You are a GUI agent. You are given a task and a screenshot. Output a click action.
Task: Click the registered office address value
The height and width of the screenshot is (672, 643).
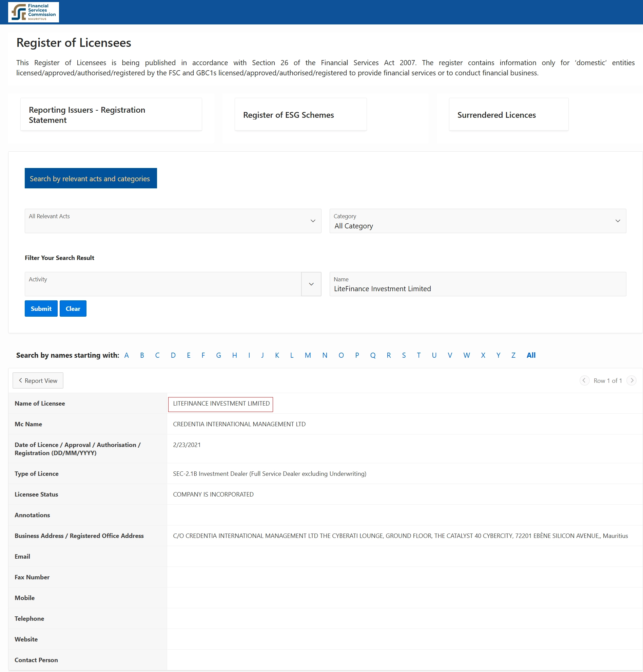click(x=401, y=536)
